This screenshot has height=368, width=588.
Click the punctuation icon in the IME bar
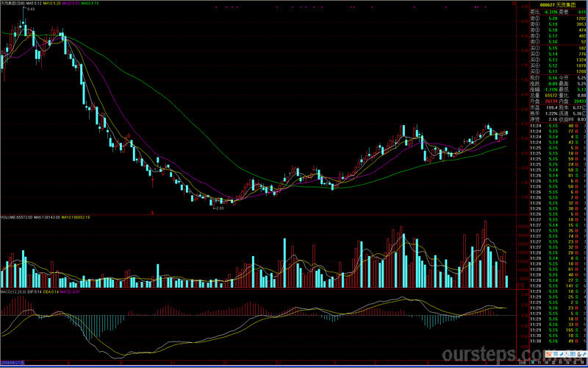[567, 354]
